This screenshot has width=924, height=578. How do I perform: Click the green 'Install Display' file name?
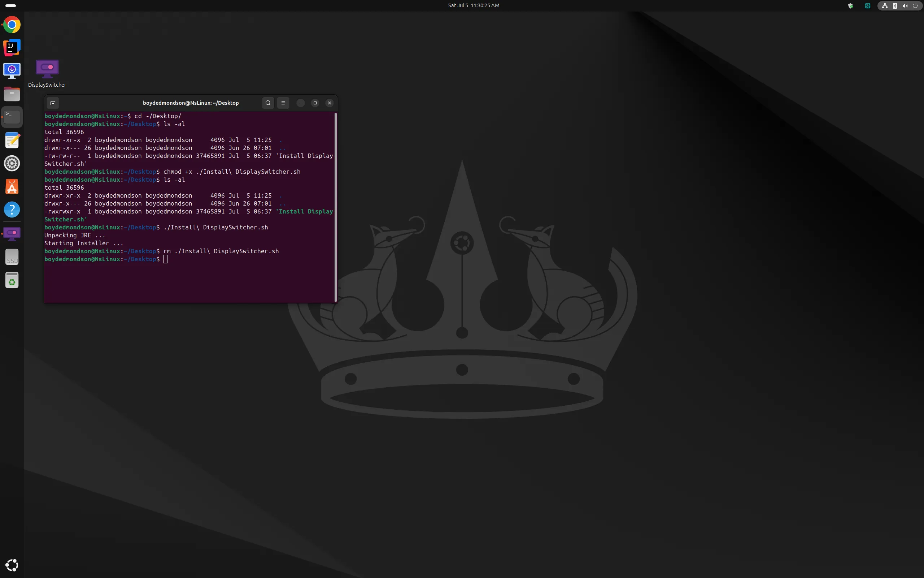[x=304, y=211]
